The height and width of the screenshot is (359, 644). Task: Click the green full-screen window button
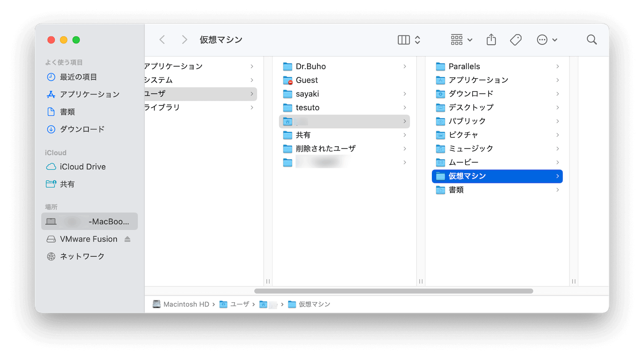tap(76, 40)
